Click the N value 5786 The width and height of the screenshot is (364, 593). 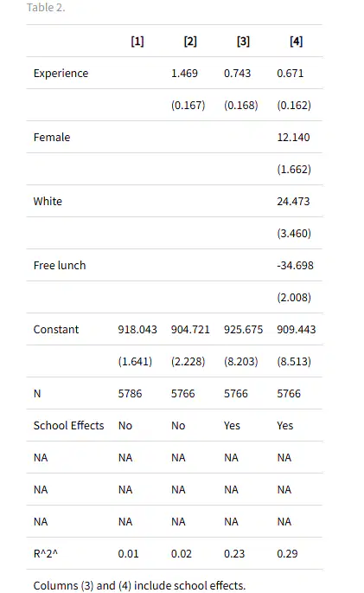tap(130, 394)
